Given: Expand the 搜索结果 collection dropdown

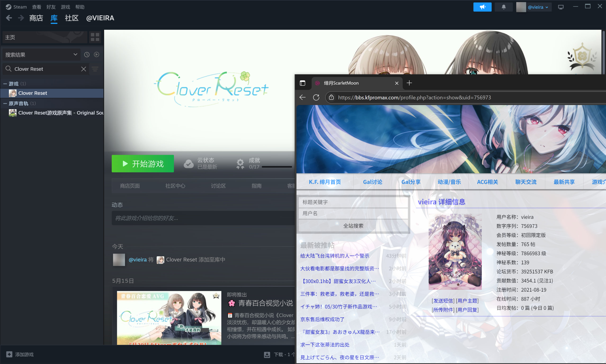Looking at the screenshot, I should [75, 54].
